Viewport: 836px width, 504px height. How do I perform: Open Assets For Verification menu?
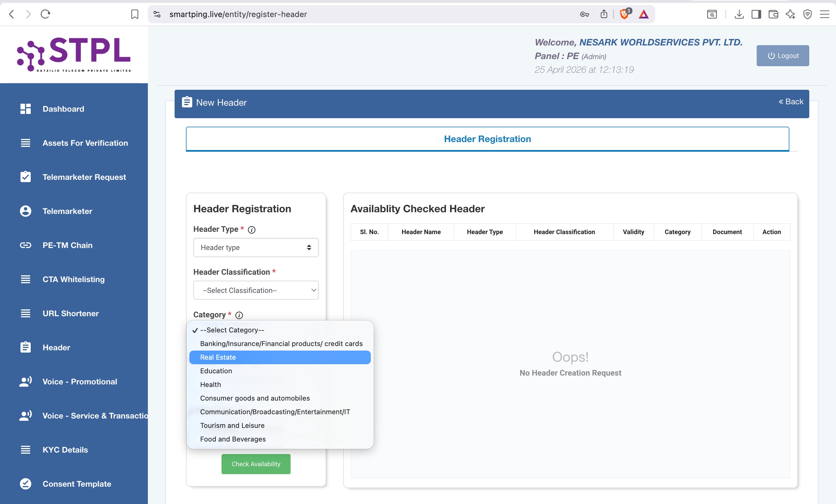pyautogui.click(x=85, y=143)
